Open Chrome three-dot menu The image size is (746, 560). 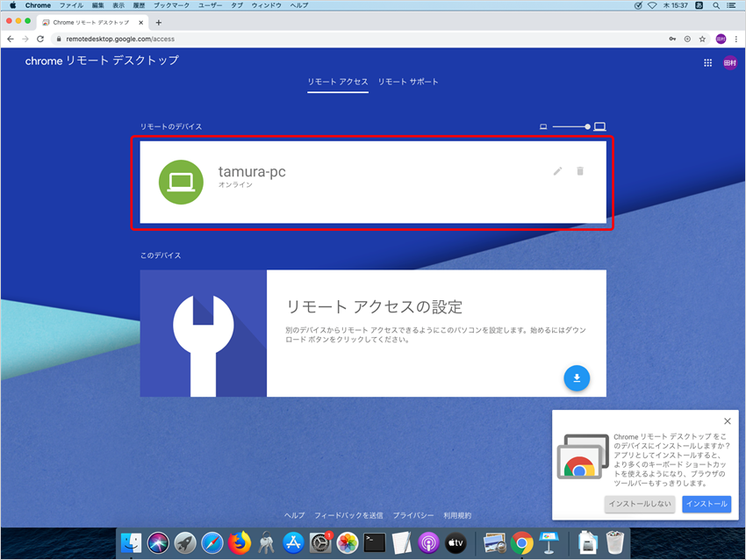[x=736, y=39]
